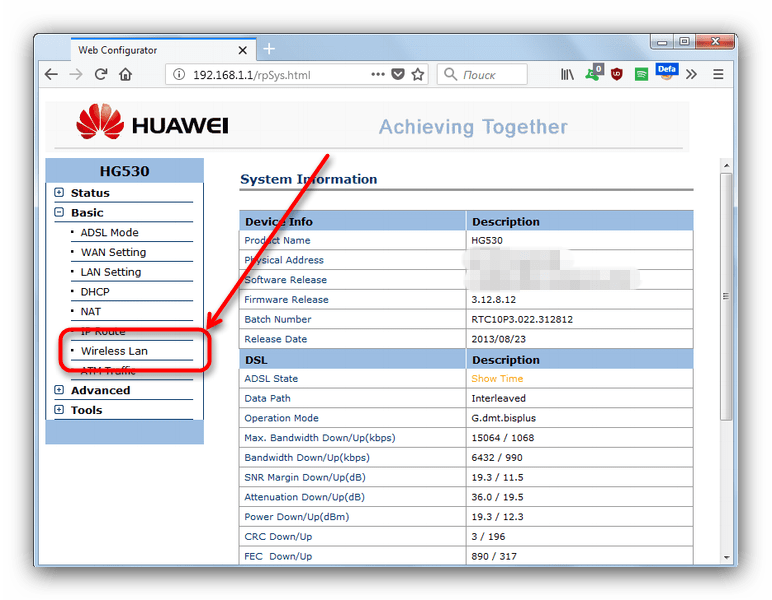Open the NAT page
The width and height of the screenshot is (772, 600).
[x=91, y=312]
